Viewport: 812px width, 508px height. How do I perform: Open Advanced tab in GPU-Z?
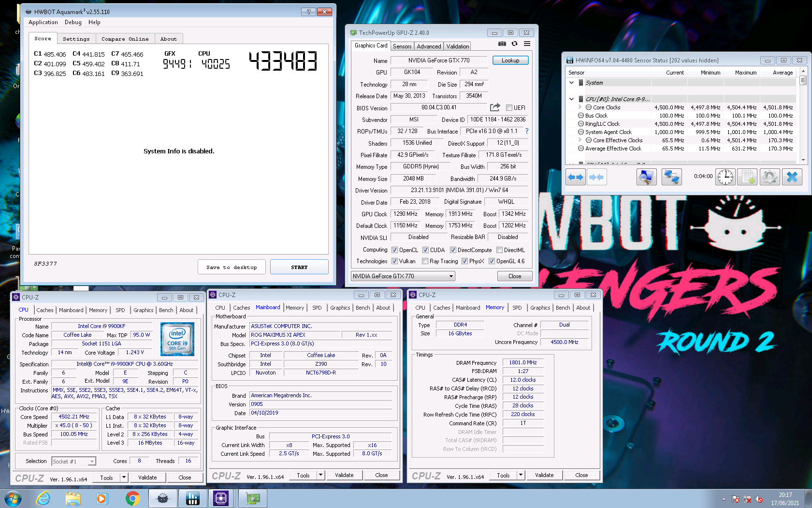(429, 46)
